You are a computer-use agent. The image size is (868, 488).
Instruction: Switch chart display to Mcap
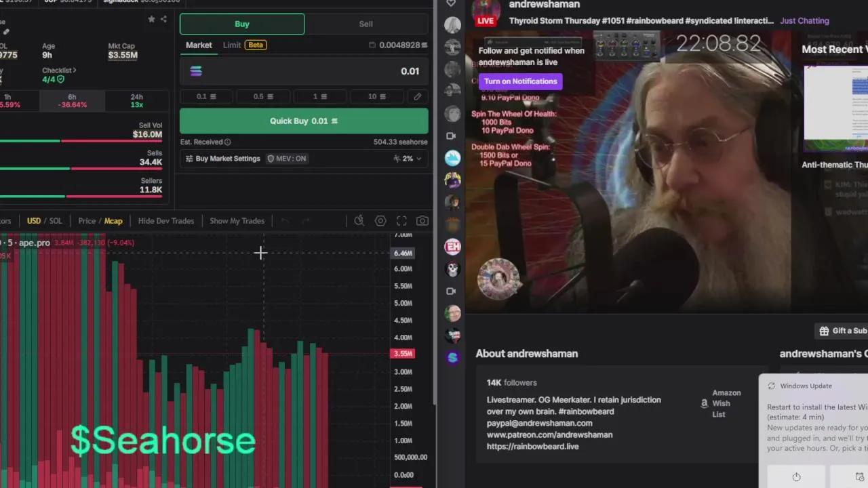(x=113, y=221)
